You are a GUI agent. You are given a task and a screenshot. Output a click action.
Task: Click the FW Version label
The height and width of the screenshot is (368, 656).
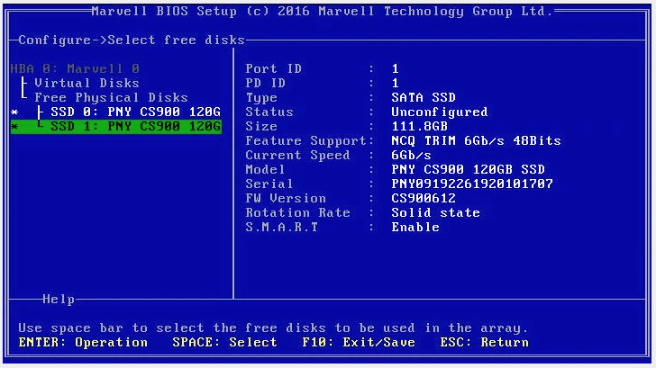(x=285, y=198)
